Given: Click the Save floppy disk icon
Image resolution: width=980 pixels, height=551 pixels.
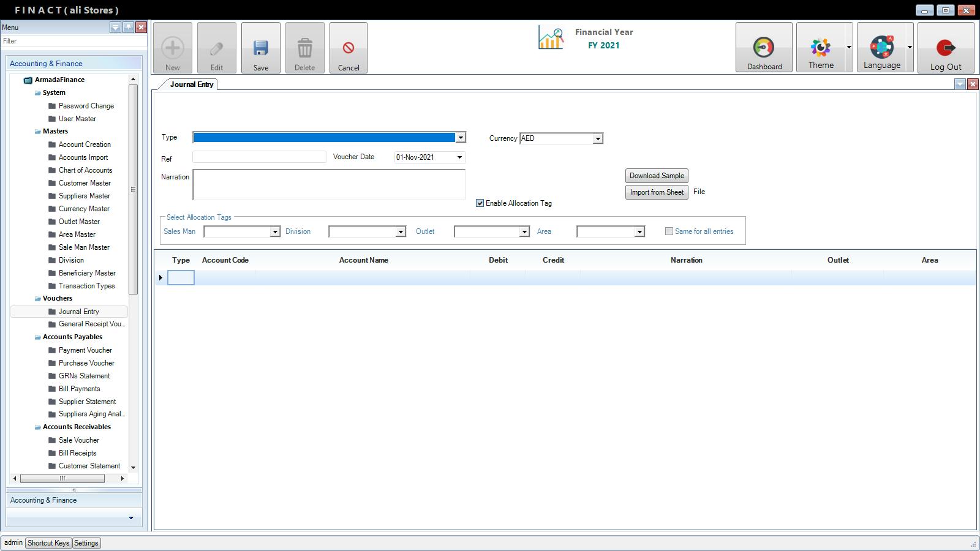Looking at the screenshot, I should tap(261, 48).
